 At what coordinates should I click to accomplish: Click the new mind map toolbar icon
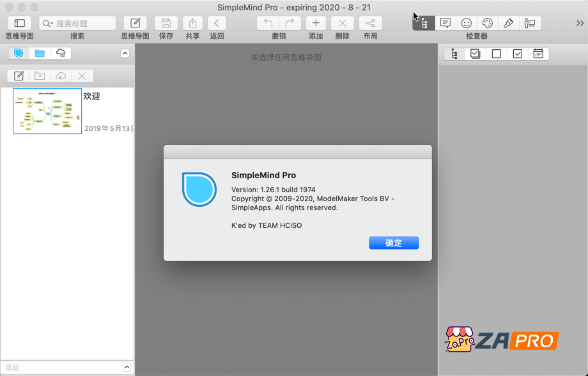coord(135,24)
